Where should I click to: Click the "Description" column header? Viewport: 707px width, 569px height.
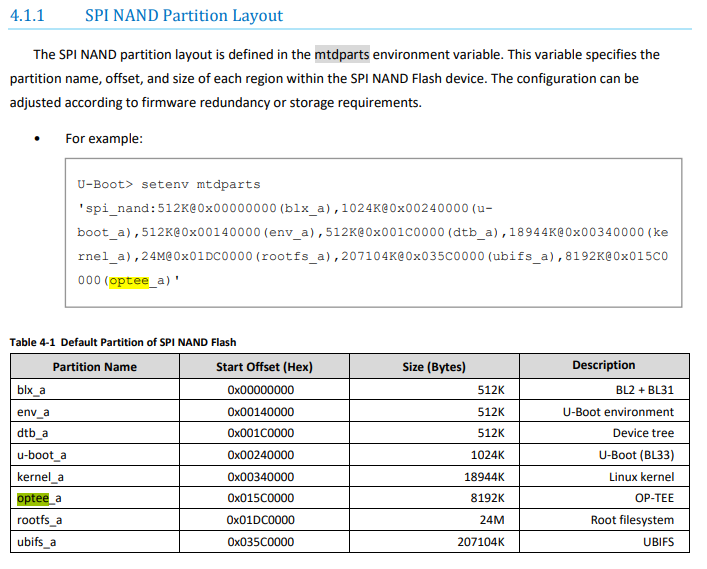[x=603, y=366]
